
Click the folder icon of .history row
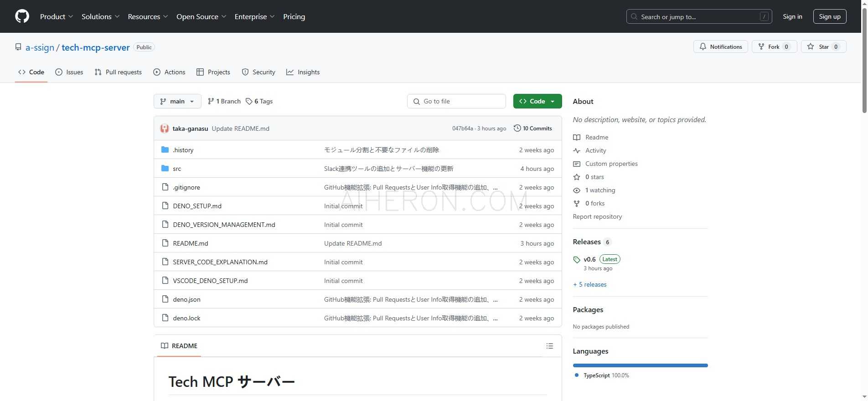click(165, 149)
